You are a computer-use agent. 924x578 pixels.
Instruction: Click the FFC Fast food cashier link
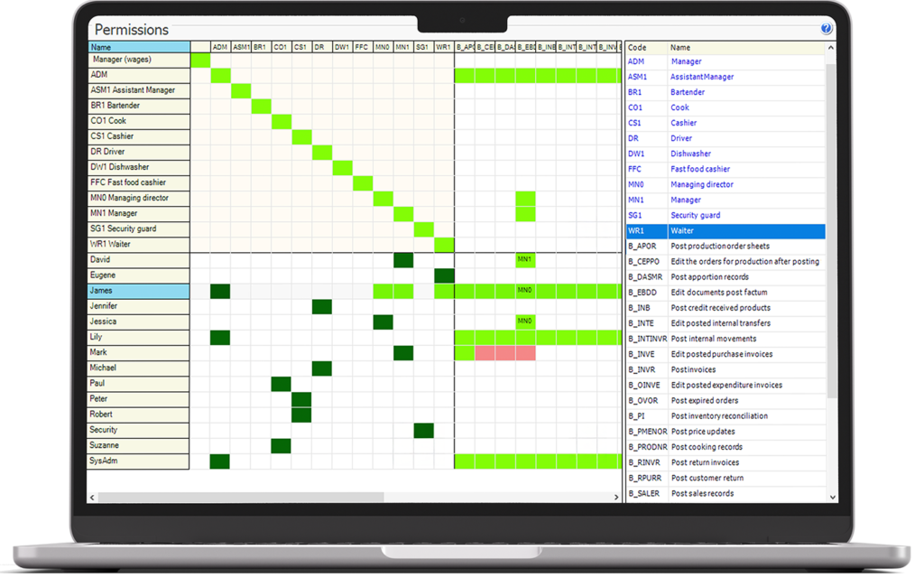(x=700, y=169)
